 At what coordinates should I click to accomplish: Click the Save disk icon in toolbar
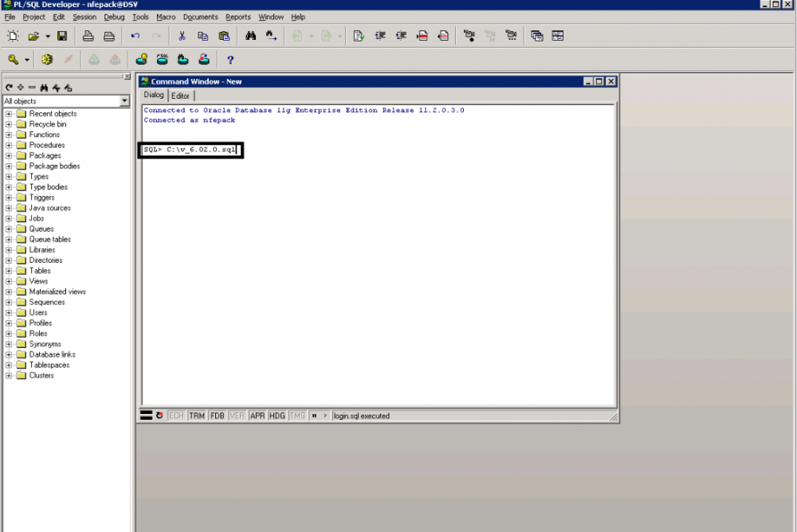coord(62,36)
